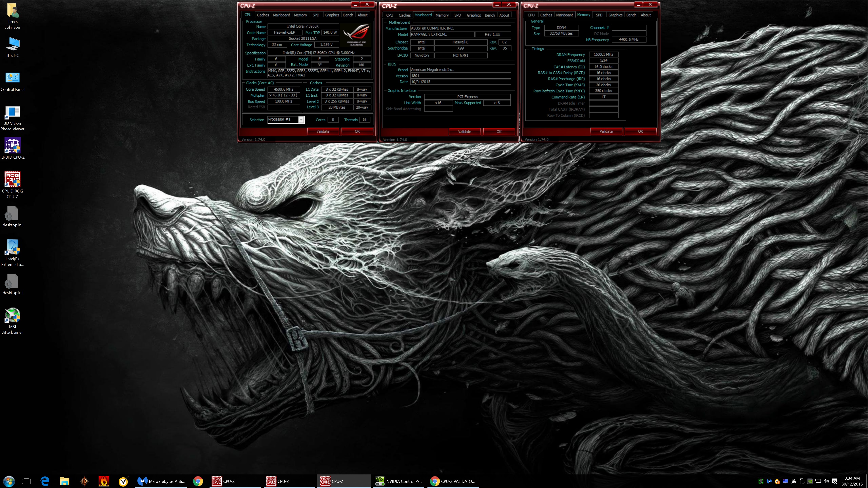Click the first CPU-Z taskbar item
Image resolution: width=868 pixels, height=488 pixels.
click(235, 481)
